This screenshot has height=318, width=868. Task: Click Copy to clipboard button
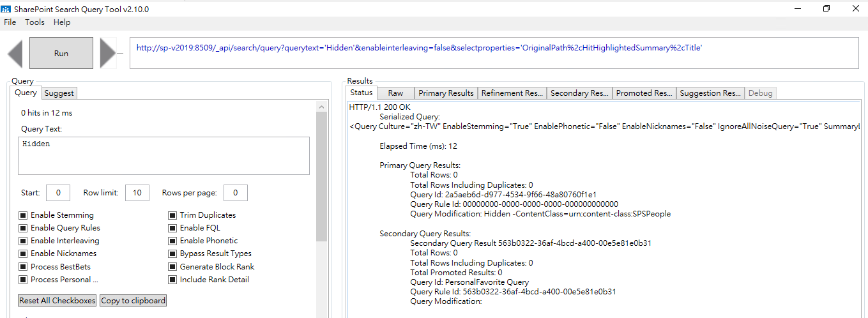[133, 301]
